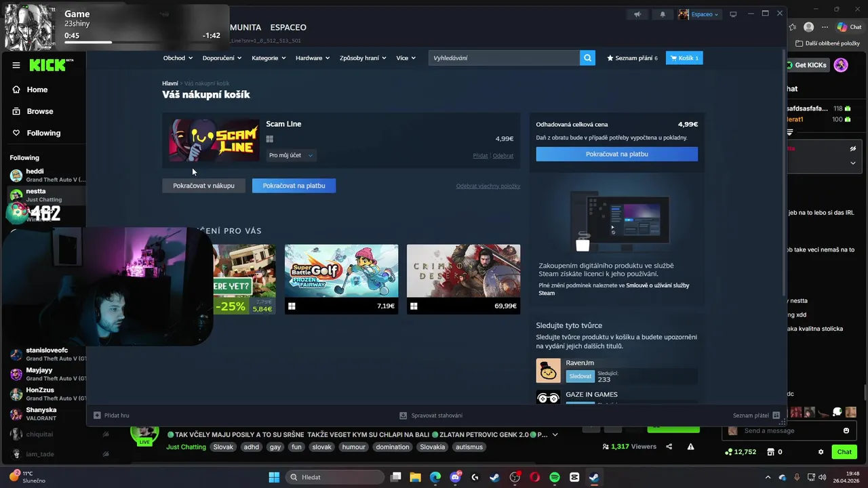Open Steam announcements megaphone icon
868x488 pixels.
(637, 14)
